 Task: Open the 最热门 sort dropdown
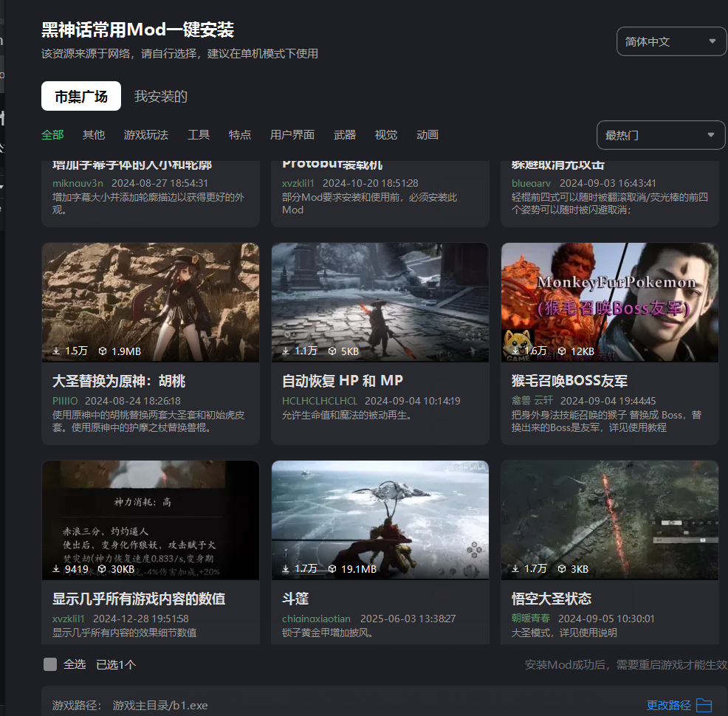click(x=660, y=135)
